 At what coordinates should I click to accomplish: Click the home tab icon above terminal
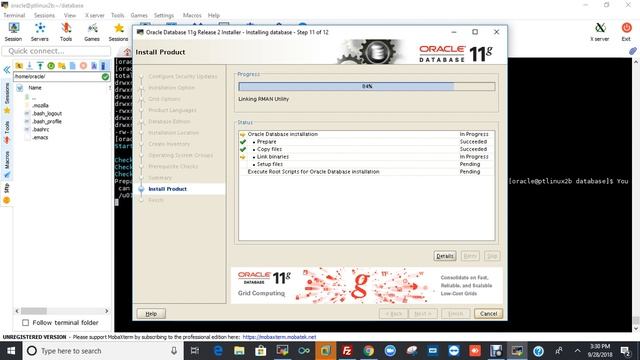127,52
